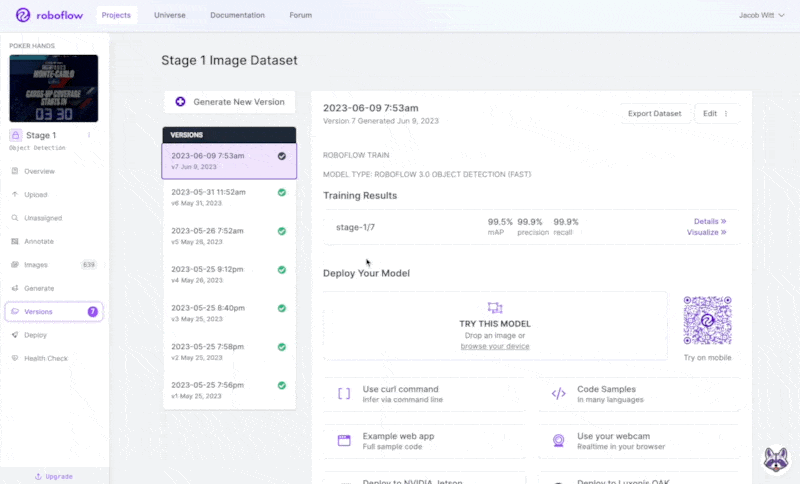The image size is (800, 484).
Task: Click the stage-1/7 model name
Action: [x=356, y=227]
